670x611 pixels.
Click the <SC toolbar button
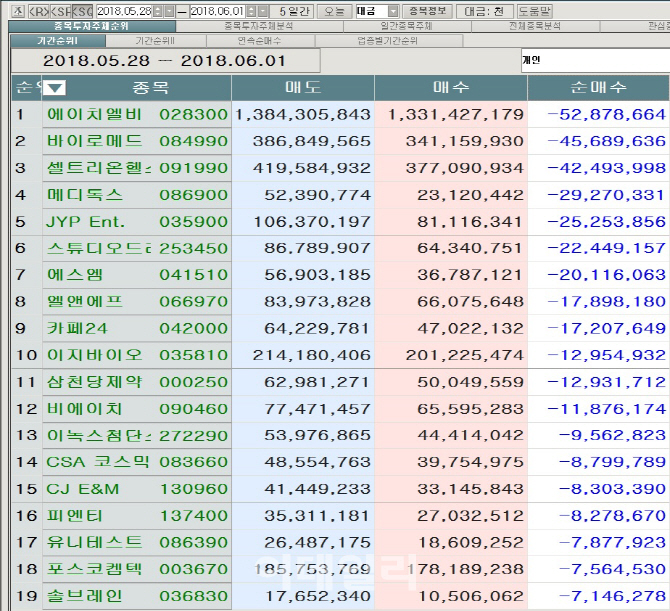coord(82,11)
